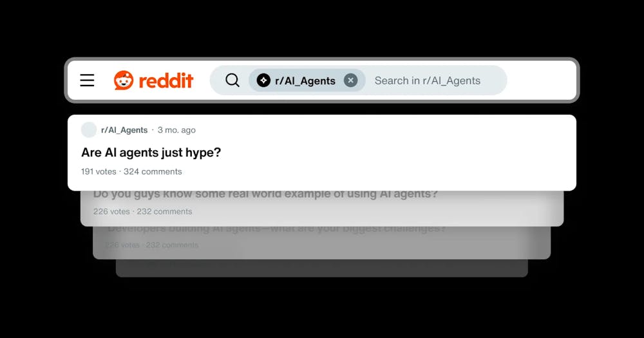This screenshot has width=644, height=338.
Task: Click the faded third card's votes and comments line
Action: pos(152,245)
